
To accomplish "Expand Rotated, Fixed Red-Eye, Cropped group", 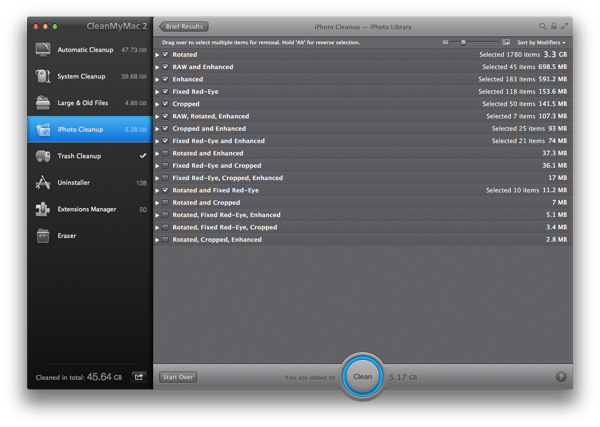I will coord(157,228).
